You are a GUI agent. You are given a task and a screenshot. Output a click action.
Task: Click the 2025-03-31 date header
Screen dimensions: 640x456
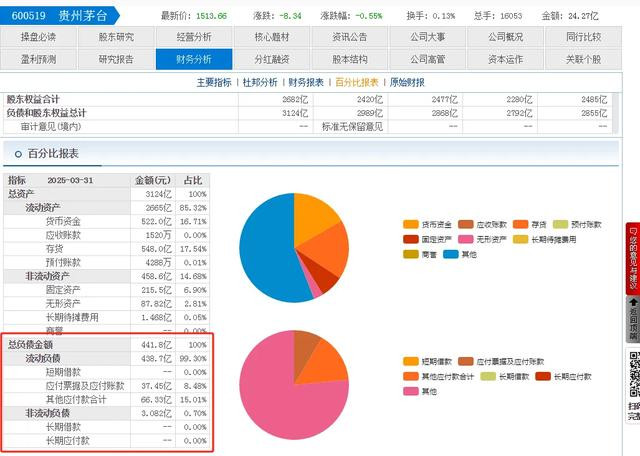(70, 180)
